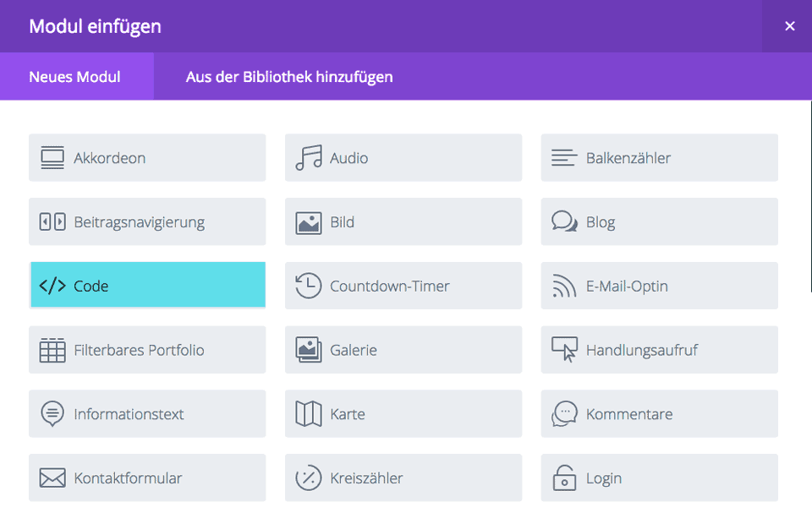Click the RSS-style icon for E-Mail-Optin
Image resolution: width=812 pixels, height=513 pixels.
564,286
